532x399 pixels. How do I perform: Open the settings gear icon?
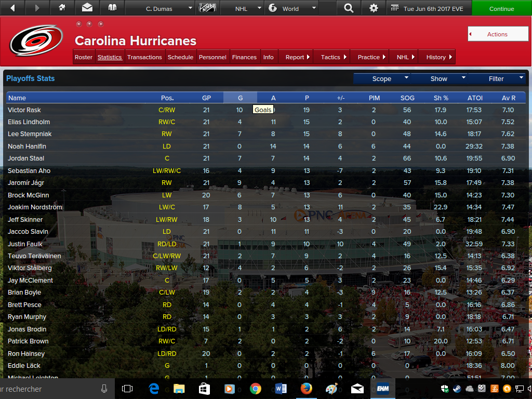[x=374, y=8]
